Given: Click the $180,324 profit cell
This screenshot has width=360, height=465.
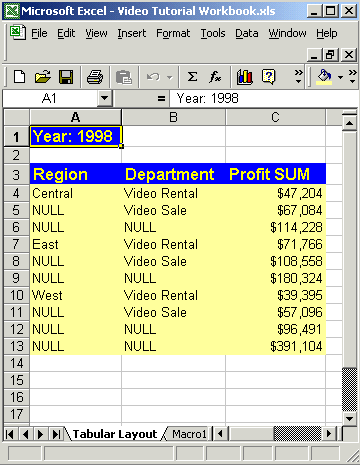Looking at the screenshot, I should click(275, 278).
